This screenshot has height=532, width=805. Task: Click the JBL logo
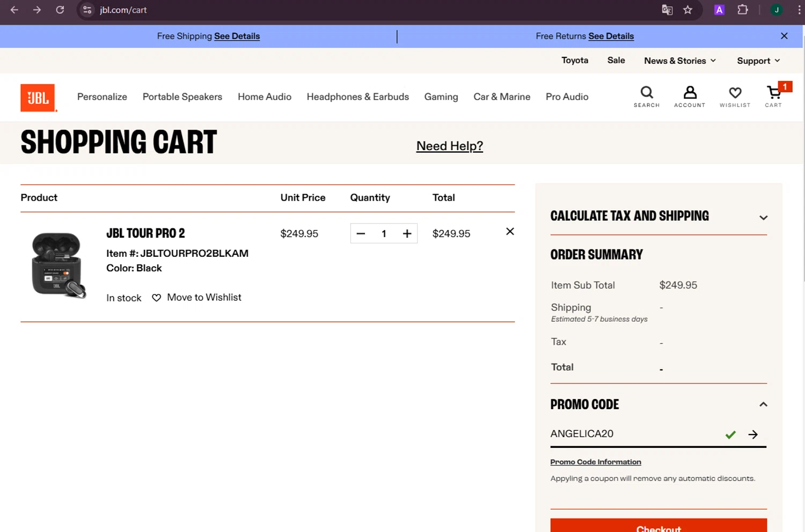point(38,98)
